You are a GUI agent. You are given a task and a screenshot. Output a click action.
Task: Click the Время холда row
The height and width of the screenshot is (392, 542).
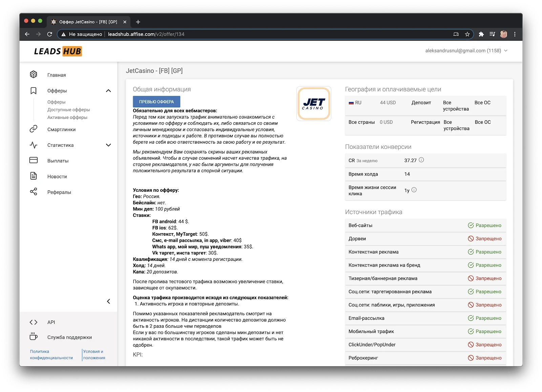pyautogui.click(x=425, y=174)
